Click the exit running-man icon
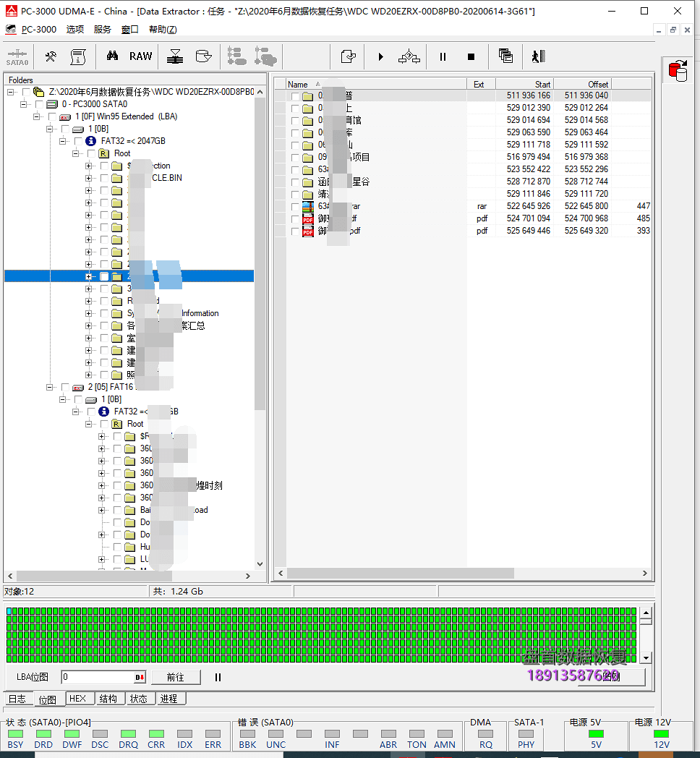Viewport: 700px width, 758px height. 539,56
